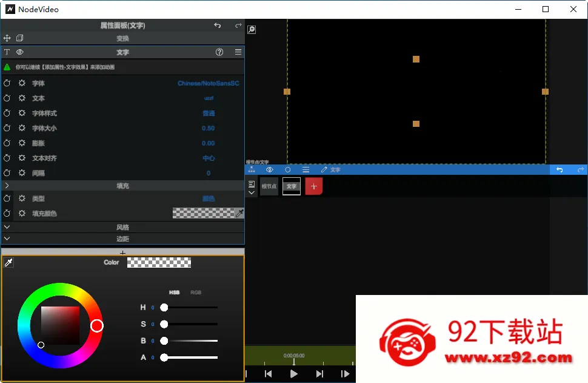588x383 pixels.
Task: Click the 3D cube icon beside the move tool
Action: click(x=20, y=38)
